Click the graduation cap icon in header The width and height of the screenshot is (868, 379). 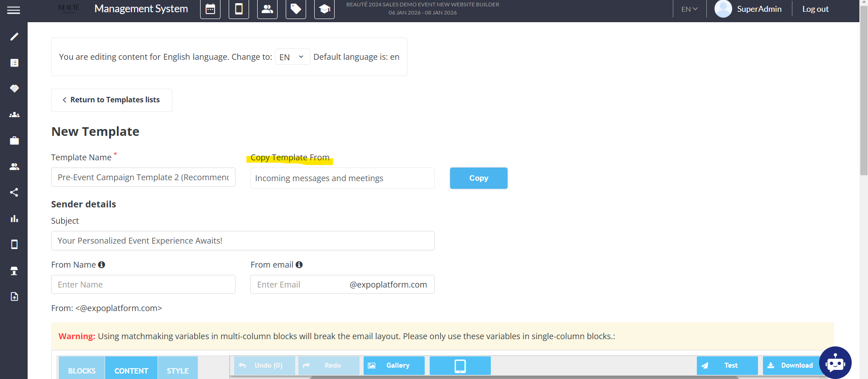pos(324,9)
